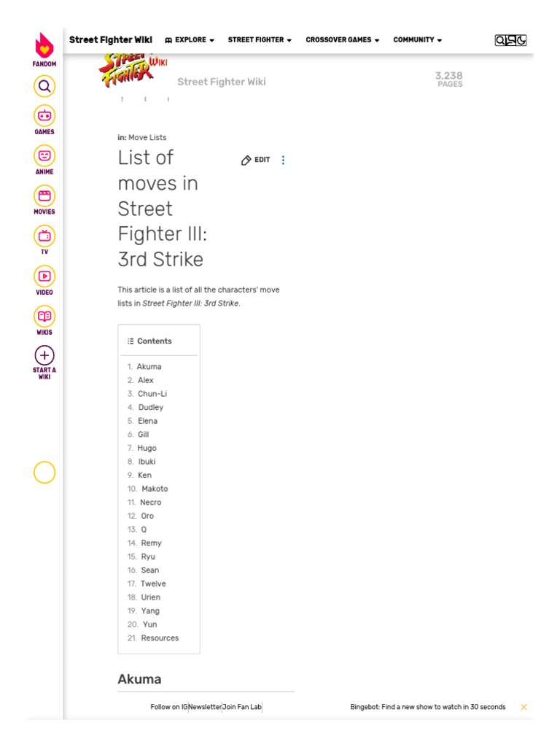Open the discussions speech-bubble icon
This screenshot has width=560, height=747.
[x=511, y=41]
